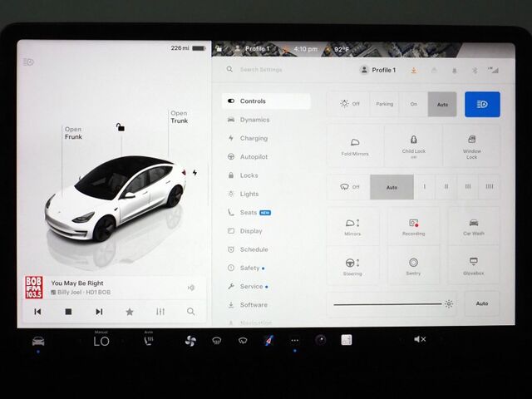Tap the charge port lightning icon
This screenshot has height=399, width=532.
195,172
